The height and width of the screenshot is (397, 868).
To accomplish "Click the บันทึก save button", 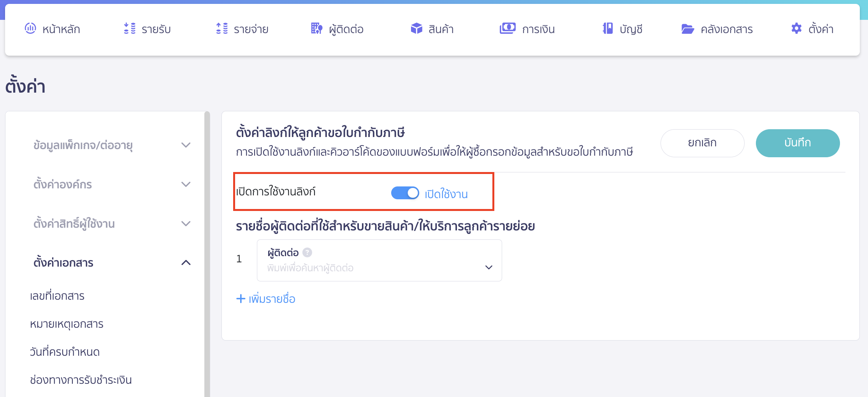I will [x=798, y=143].
